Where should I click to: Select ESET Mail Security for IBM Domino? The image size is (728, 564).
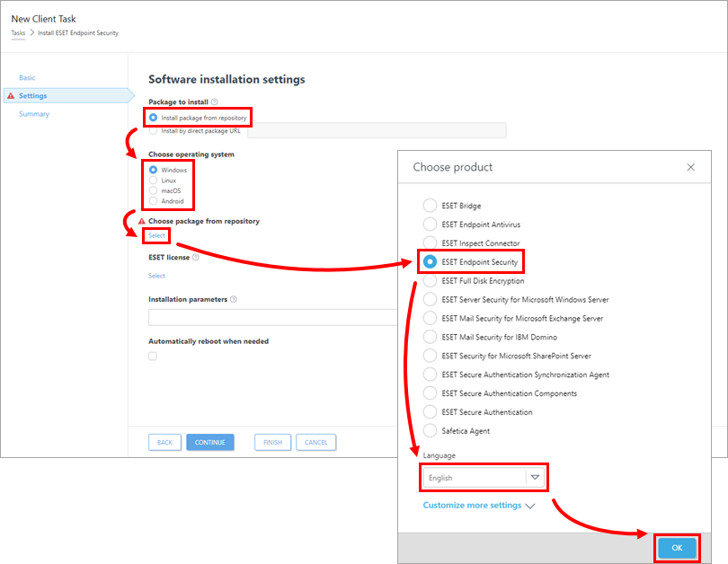coord(430,337)
